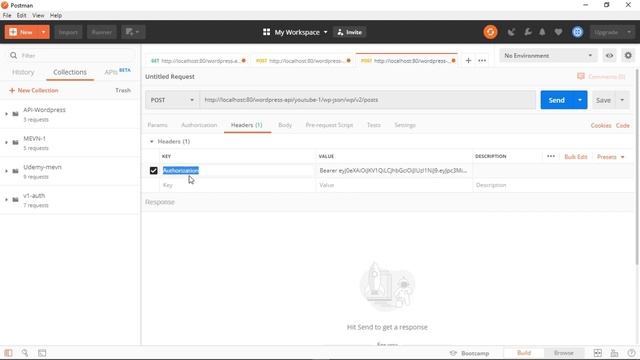This screenshot has height=360, width=640.
Task: Open the Presets dropdown
Action: coord(610,157)
